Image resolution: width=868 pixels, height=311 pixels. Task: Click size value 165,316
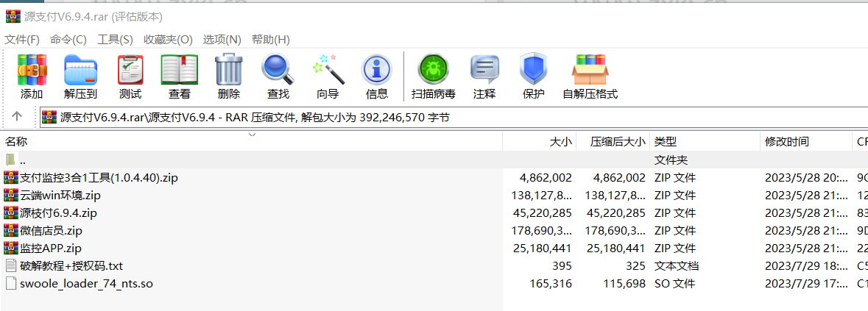tap(551, 284)
